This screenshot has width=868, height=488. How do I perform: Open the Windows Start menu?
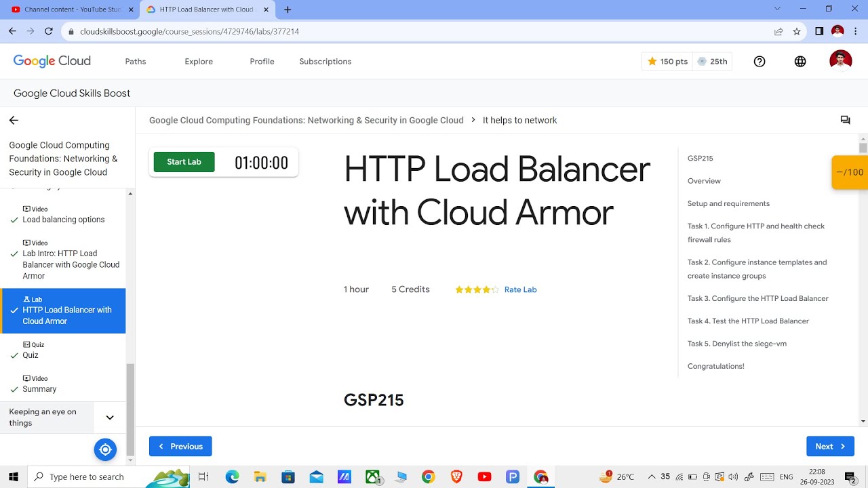pyautogui.click(x=13, y=476)
